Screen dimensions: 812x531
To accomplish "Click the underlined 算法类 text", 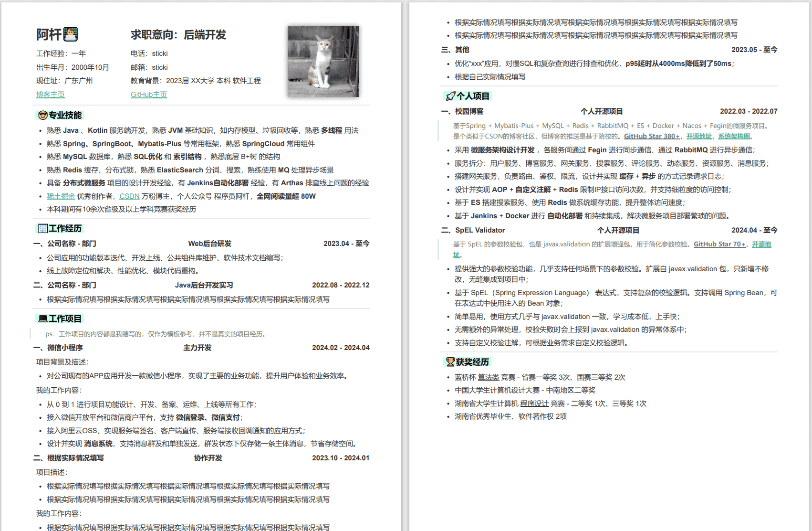I will [489, 377].
